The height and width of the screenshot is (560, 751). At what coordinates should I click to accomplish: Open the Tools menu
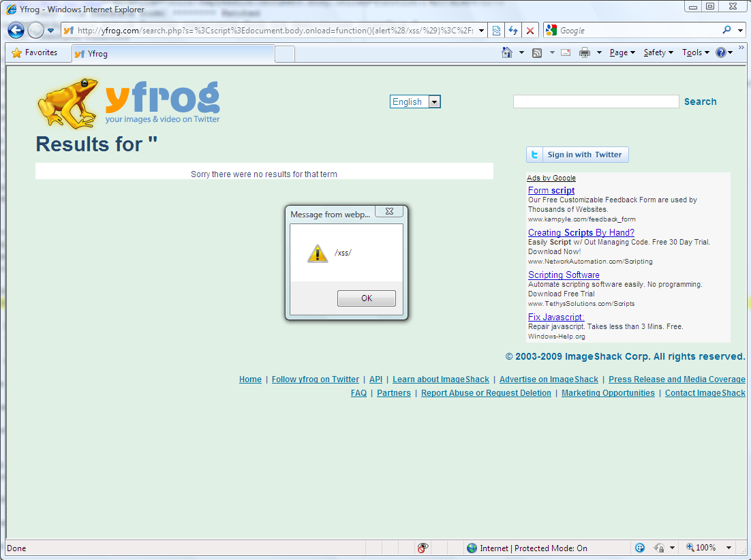[696, 52]
